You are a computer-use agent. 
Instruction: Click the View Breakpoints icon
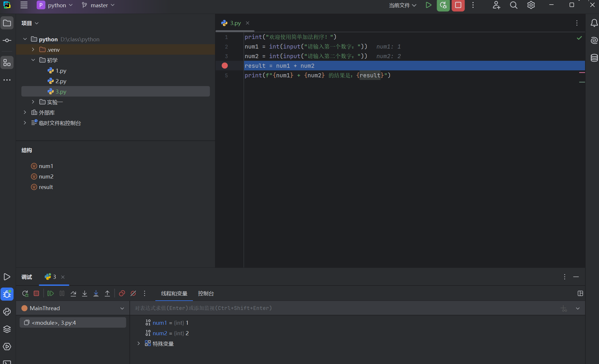coord(122,294)
